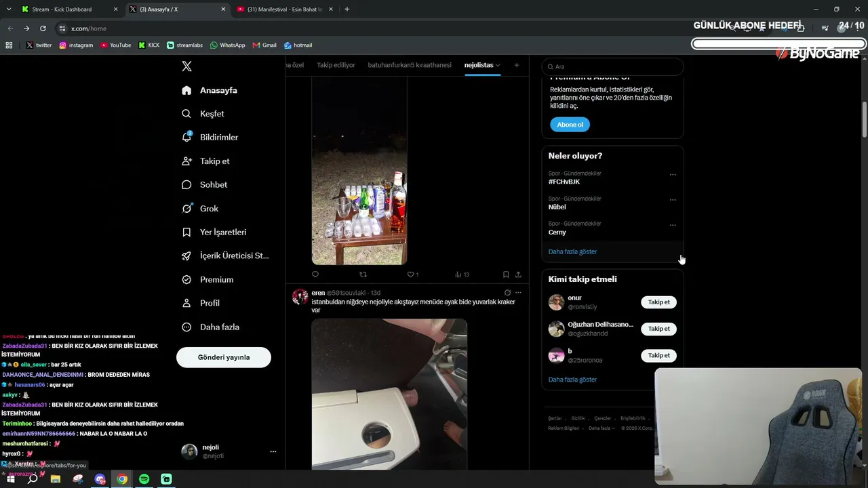Open eren's profile avatar
868x488 pixels.
[x=300, y=297]
